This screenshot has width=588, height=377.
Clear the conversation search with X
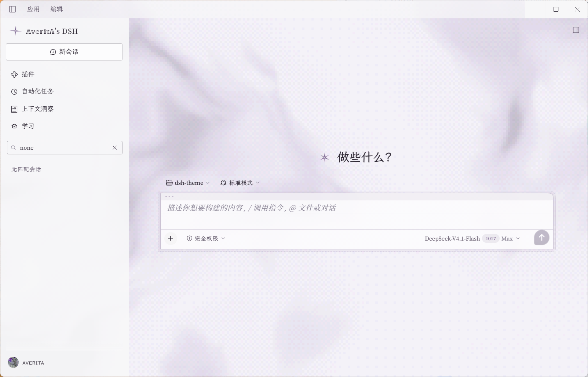click(115, 148)
